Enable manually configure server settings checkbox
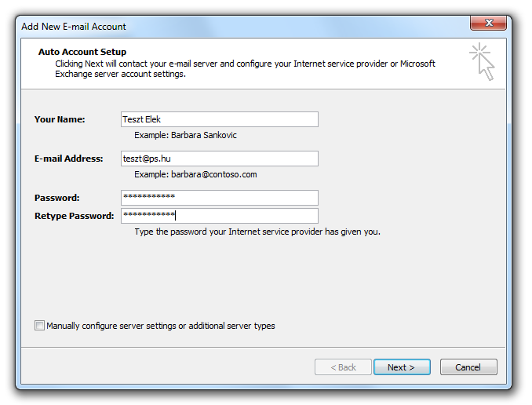532x405 pixels. [39, 325]
